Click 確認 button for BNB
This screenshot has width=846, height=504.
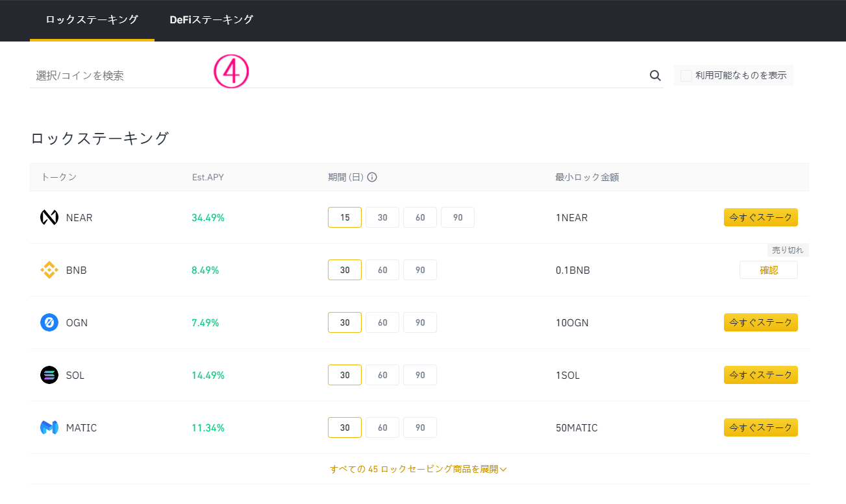click(x=769, y=270)
